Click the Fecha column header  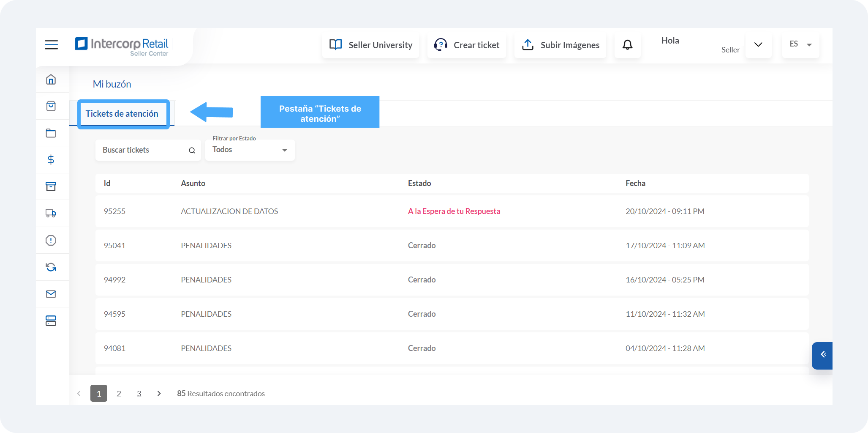(x=635, y=184)
